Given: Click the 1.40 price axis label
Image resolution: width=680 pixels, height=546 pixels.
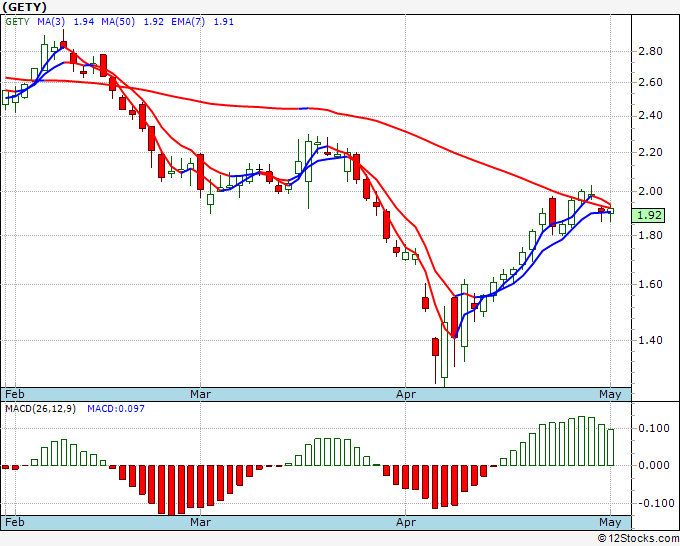Looking at the screenshot, I should point(651,340).
